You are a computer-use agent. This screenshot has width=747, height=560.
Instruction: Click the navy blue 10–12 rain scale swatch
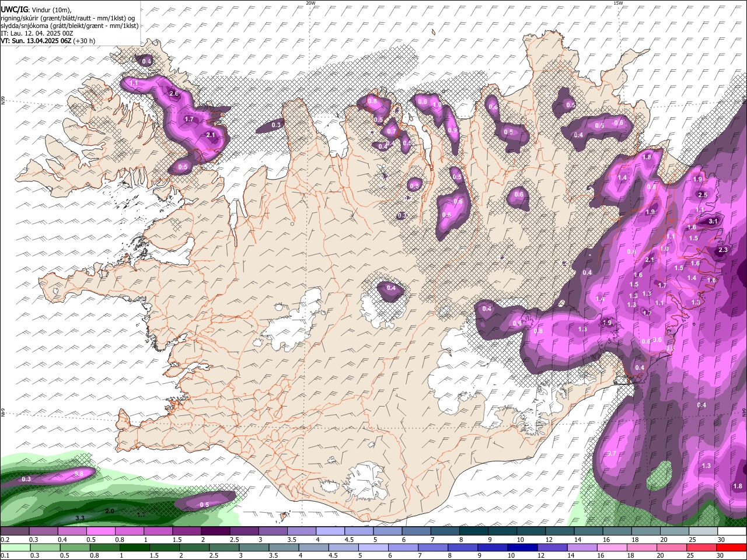(x=522, y=547)
